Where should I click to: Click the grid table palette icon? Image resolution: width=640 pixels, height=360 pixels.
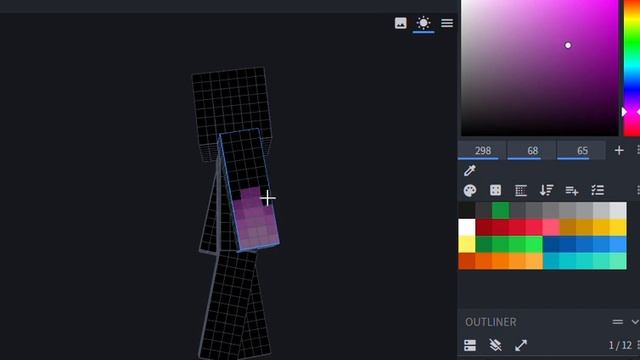[x=521, y=190]
